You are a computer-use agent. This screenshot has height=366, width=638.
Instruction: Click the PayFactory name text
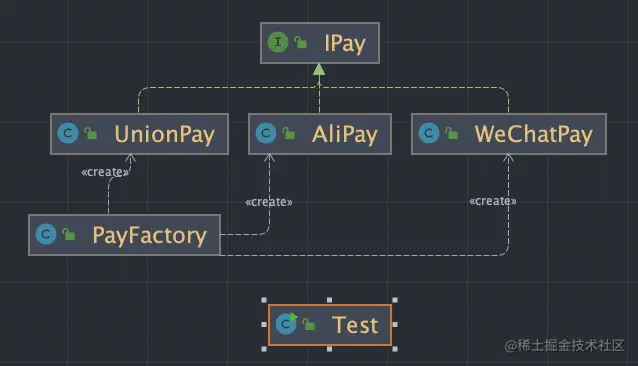pyautogui.click(x=150, y=236)
